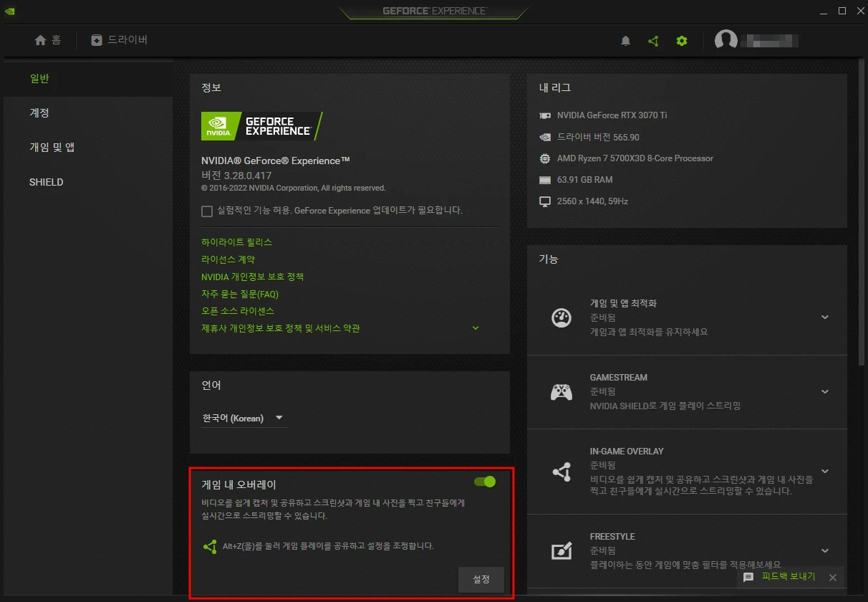Click the GPU icon next to RTX 3070 Ti
868x602 pixels.
pyautogui.click(x=545, y=115)
